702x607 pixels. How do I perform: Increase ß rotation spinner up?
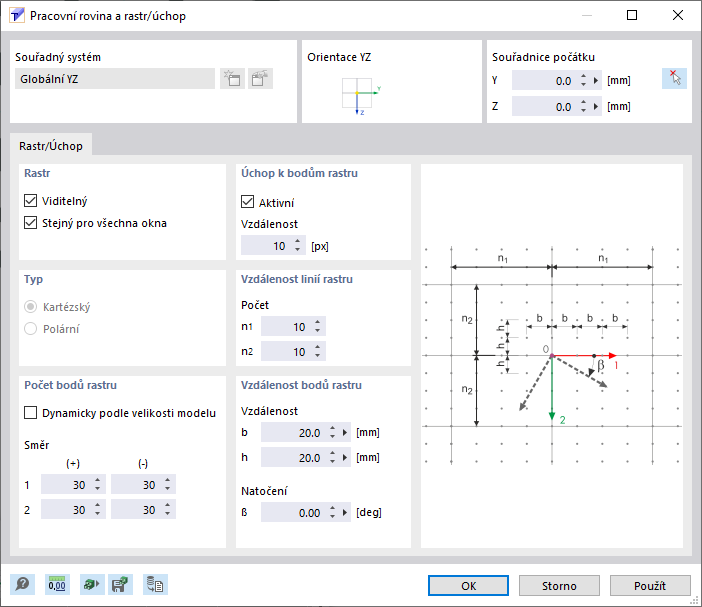coord(332,509)
